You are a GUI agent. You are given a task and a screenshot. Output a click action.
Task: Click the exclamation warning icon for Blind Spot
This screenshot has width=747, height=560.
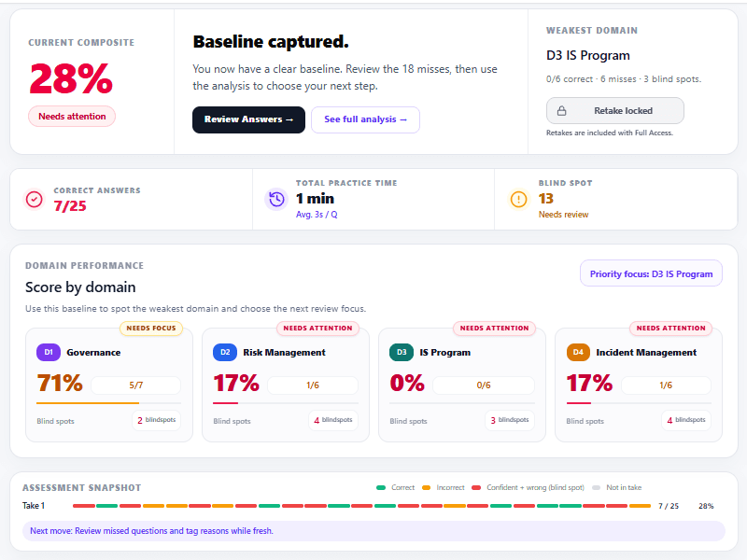coord(519,200)
